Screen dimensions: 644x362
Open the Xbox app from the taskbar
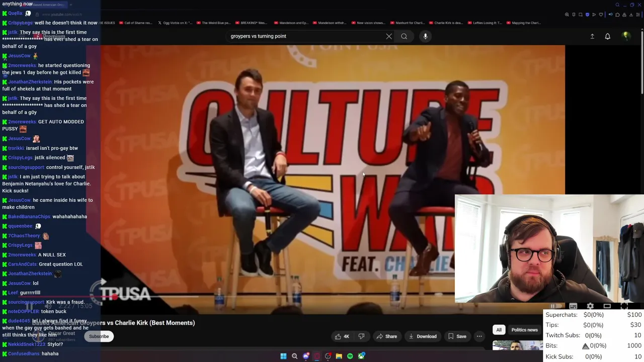tap(361, 356)
